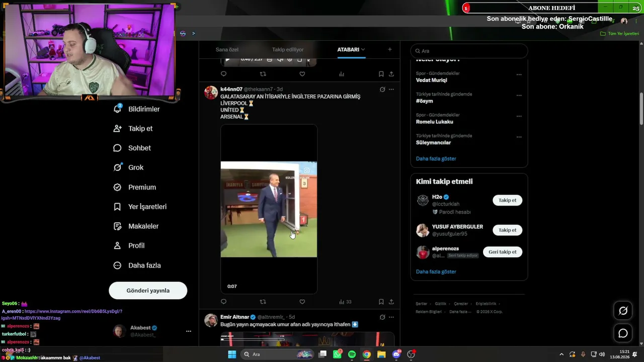Switch to Chrome in the taskbar

coord(367,354)
